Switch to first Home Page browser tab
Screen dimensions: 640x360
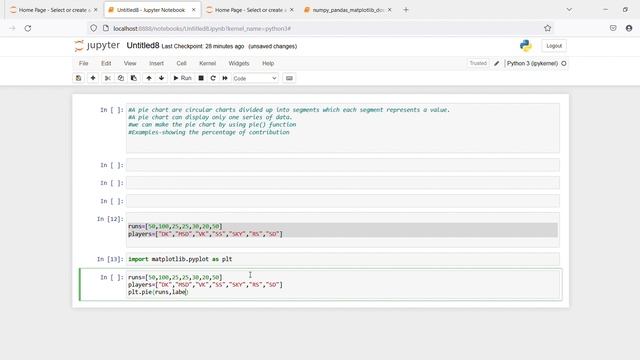click(x=53, y=10)
